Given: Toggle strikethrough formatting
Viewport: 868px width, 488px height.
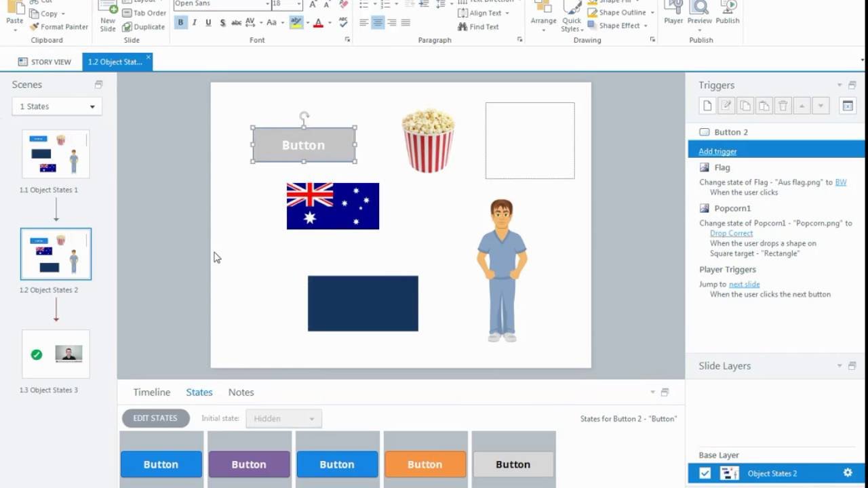Looking at the screenshot, I should [x=236, y=22].
